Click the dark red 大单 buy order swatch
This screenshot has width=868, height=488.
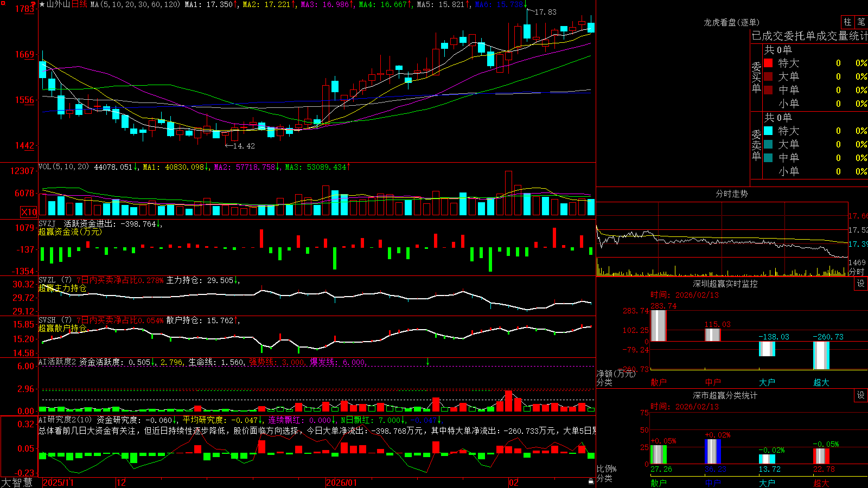(x=768, y=76)
